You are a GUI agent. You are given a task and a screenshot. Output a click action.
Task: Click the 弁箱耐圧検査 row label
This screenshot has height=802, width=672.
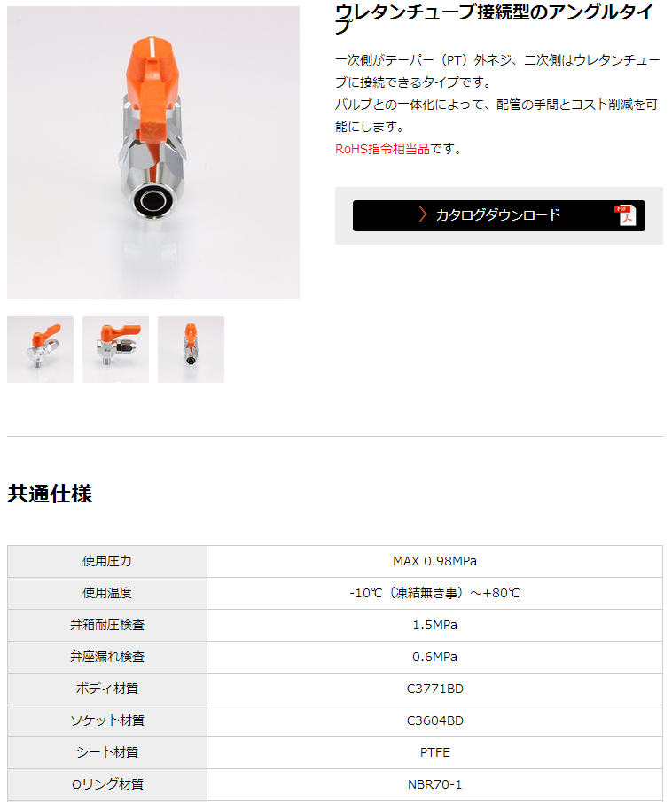point(107,625)
